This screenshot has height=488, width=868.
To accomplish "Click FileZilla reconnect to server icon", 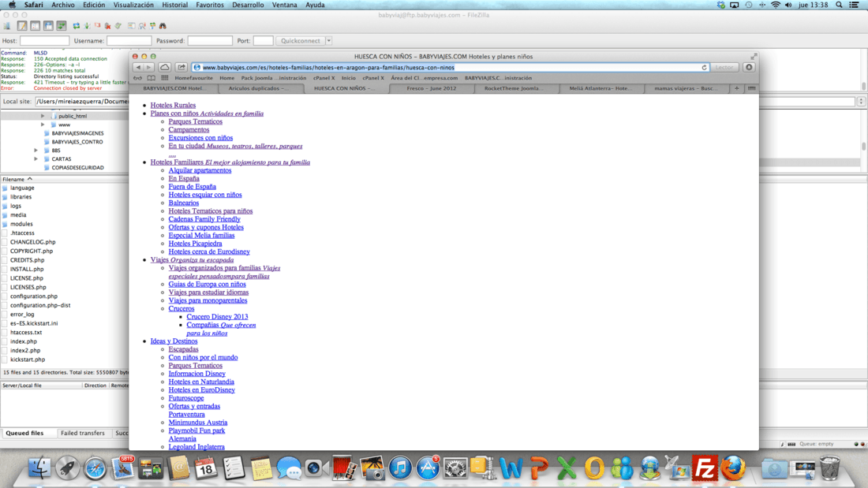I will (118, 26).
